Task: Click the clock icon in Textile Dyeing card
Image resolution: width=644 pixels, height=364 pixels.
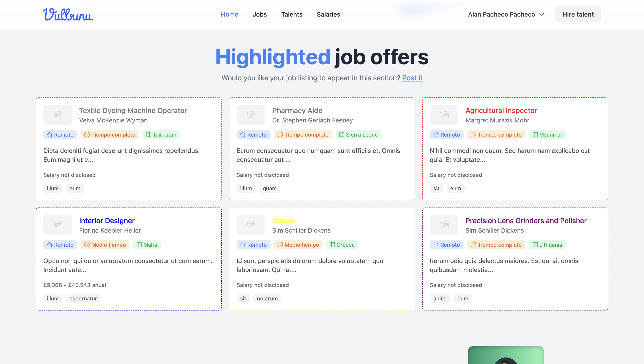Action: coord(87,135)
